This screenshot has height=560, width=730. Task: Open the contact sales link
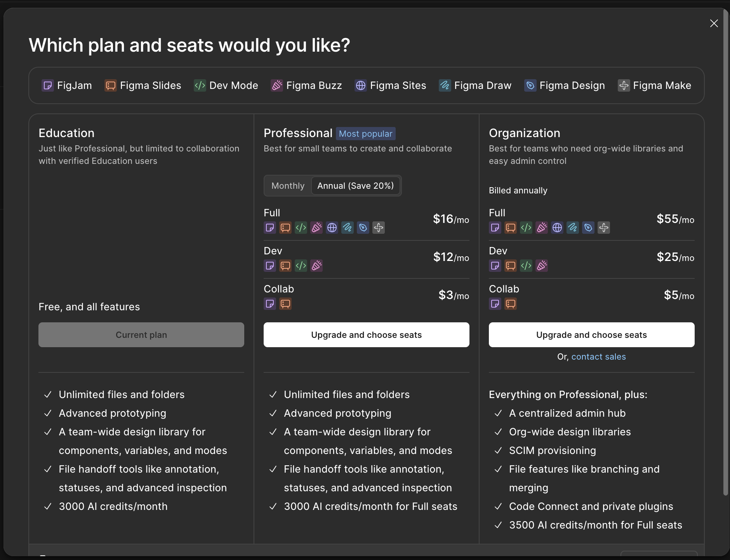pos(598,357)
